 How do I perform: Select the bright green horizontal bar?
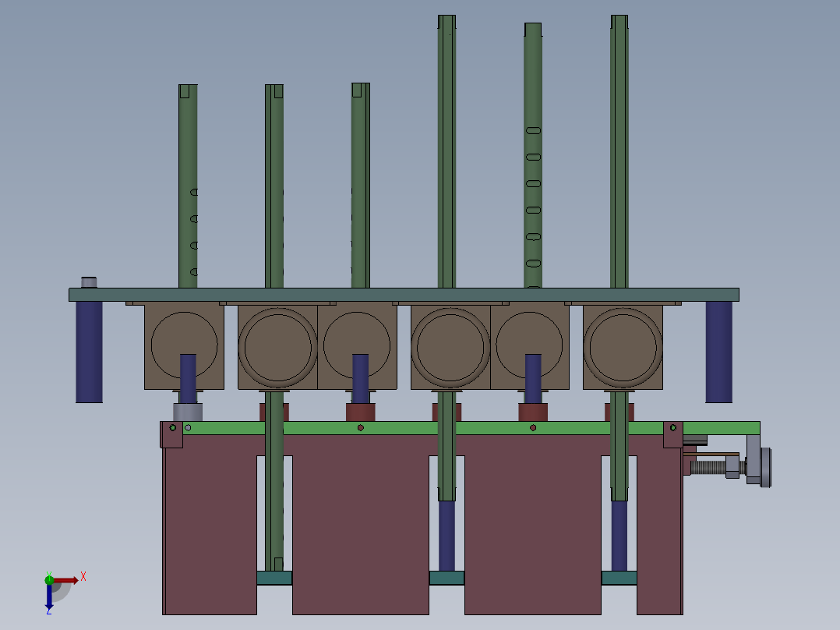471,428
